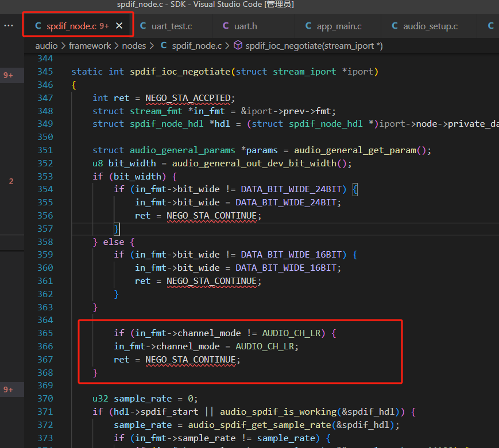Click line number 345 in the gutter

(45, 72)
